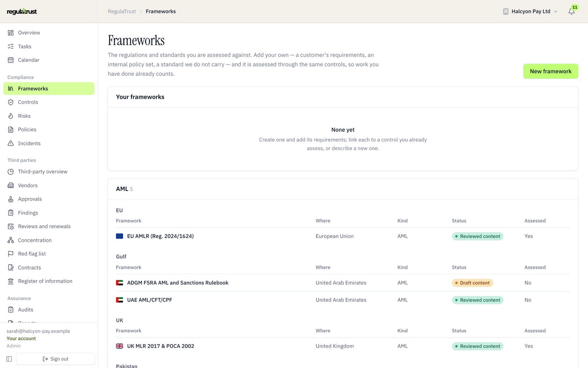Click Reviewed content badge for EU AMLR

click(477, 236)
